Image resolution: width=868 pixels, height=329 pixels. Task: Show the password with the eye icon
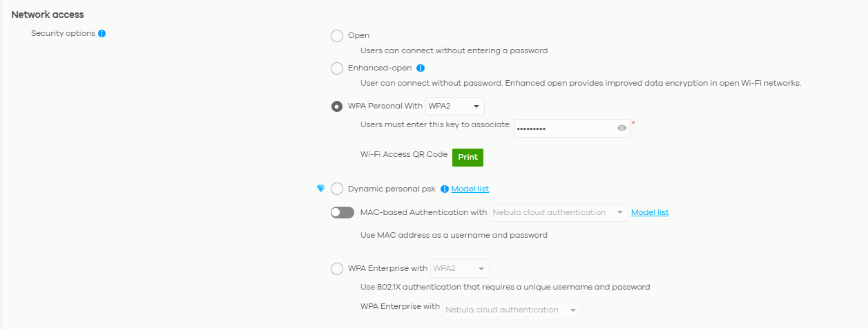[x=621, y=128]
